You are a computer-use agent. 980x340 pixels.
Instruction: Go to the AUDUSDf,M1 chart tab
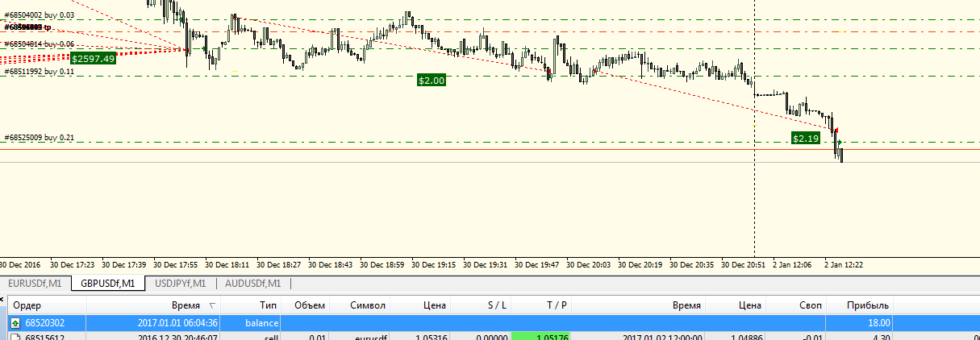(253, 283)
